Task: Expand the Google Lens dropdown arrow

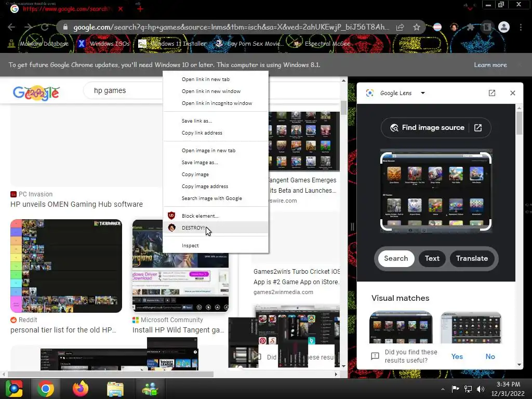Action: (x=423, y=93)
